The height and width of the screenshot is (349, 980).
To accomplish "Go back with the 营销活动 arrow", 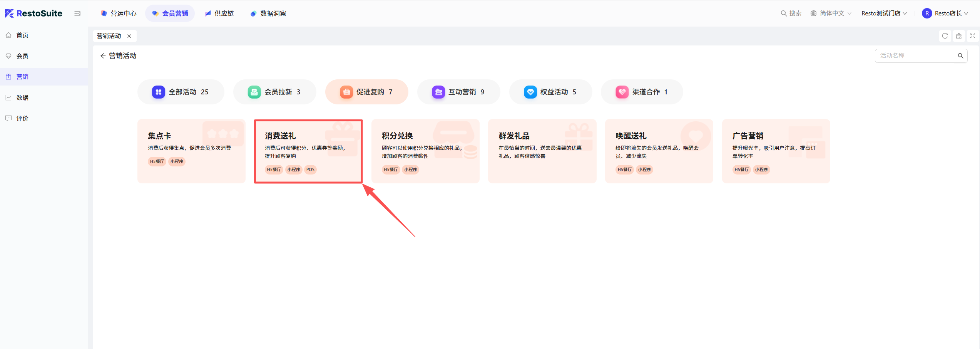I will [x=103, y=56].
